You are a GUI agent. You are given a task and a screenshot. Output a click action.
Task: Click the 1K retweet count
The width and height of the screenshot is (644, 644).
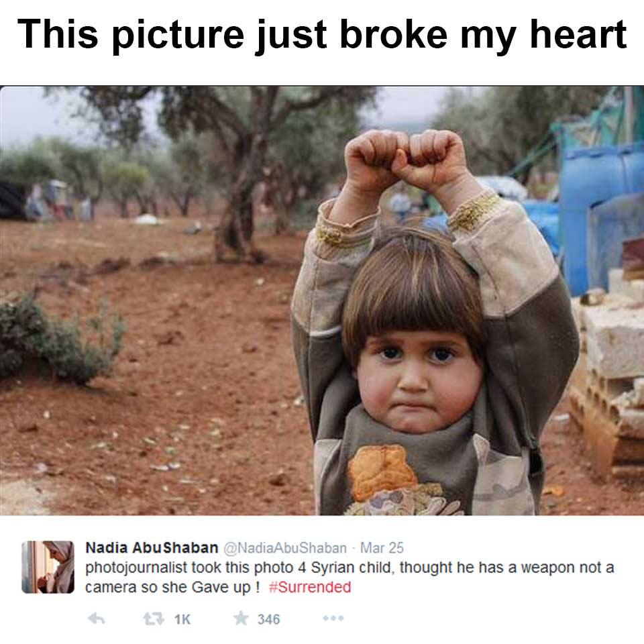(182, 619)
